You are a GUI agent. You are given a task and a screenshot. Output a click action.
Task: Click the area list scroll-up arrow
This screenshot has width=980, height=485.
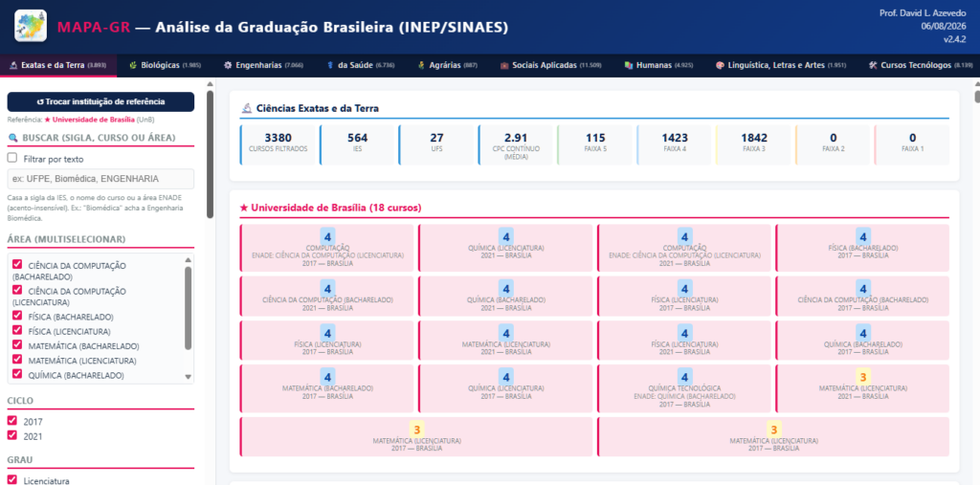189,260
